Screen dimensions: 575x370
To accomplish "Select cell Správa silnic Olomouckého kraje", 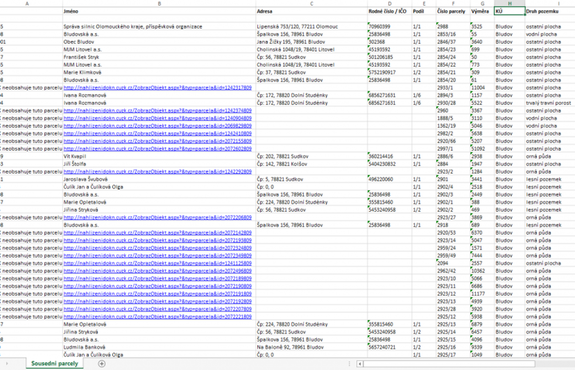I will tap(159, 27).
